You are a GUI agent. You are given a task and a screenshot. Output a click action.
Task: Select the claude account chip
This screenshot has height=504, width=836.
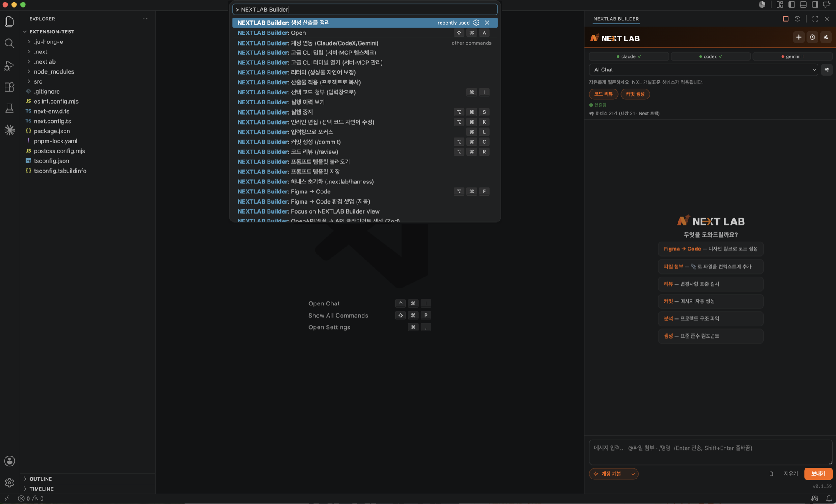pyautogui.click(x=629, y=56)
